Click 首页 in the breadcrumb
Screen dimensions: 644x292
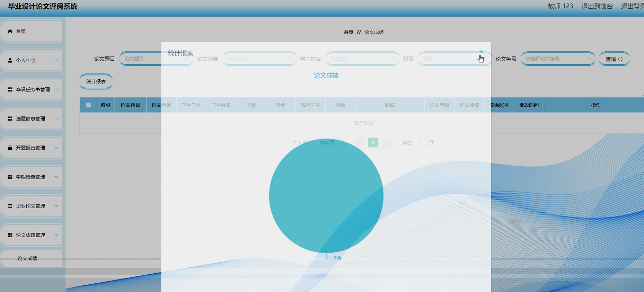(x=349, y=32)
